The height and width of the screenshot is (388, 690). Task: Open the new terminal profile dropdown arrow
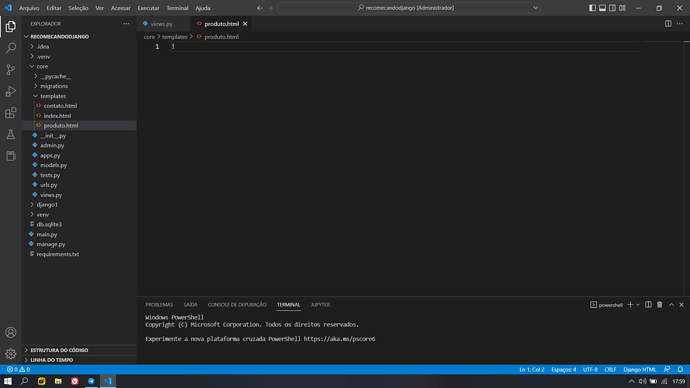(x=638, y=304)
